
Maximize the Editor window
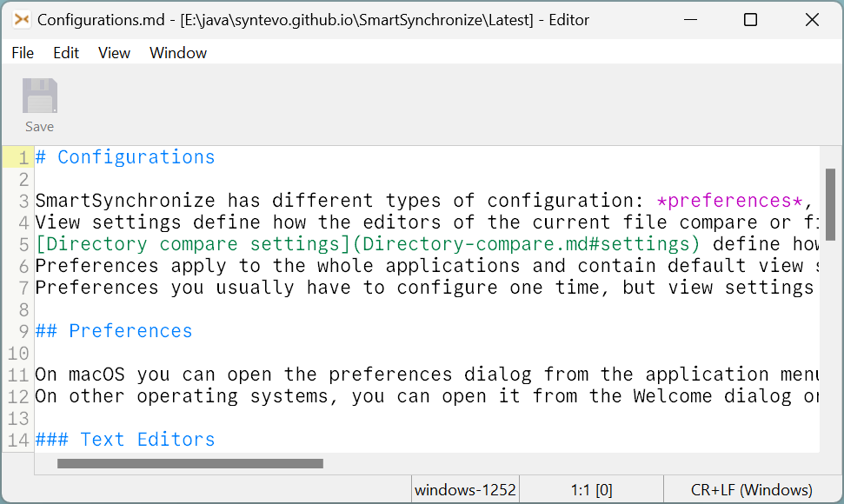[x=750, y=19]
